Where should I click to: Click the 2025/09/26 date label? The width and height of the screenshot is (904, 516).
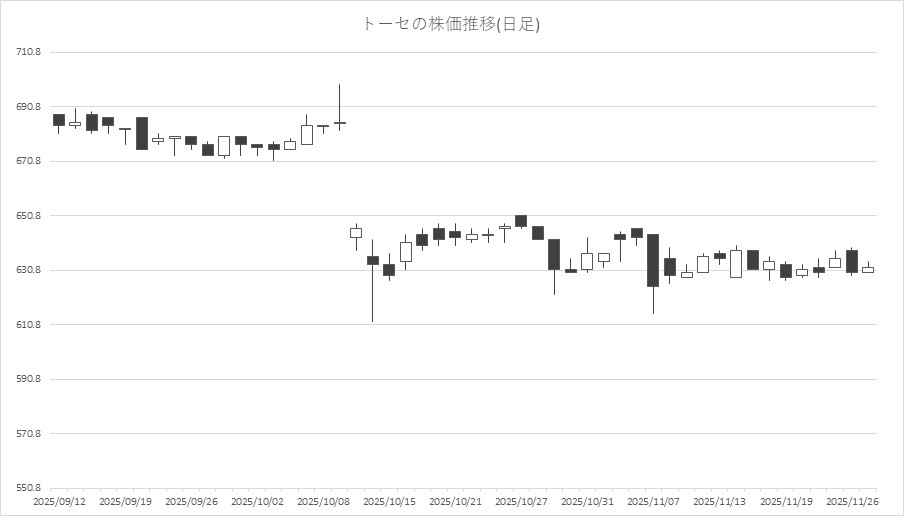pyautogui.click(x=190, y=501)
